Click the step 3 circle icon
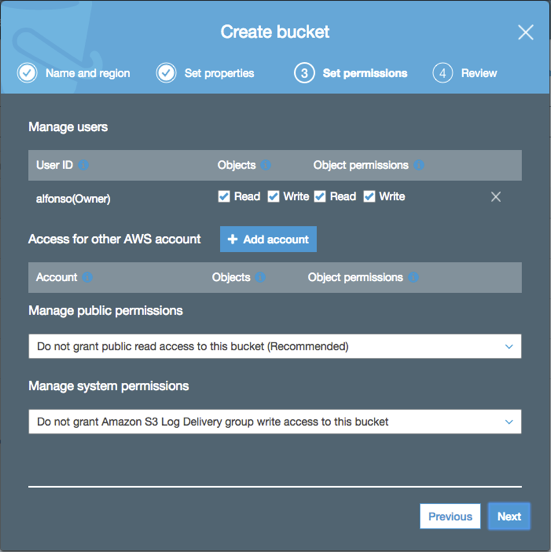 (304, 73)
